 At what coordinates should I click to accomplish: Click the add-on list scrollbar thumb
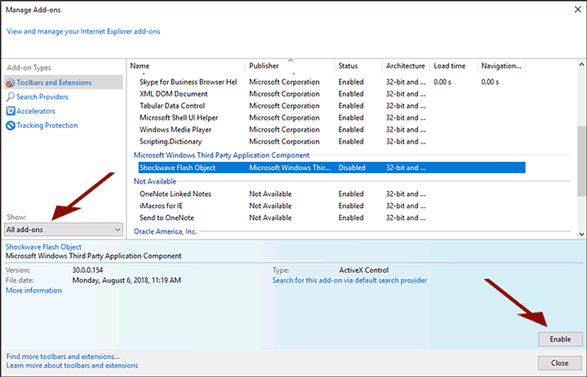(581, 161)
